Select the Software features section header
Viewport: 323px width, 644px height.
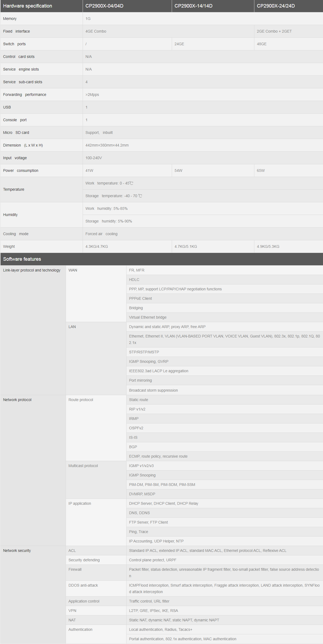pyautogui.click(x=161, y=259)
